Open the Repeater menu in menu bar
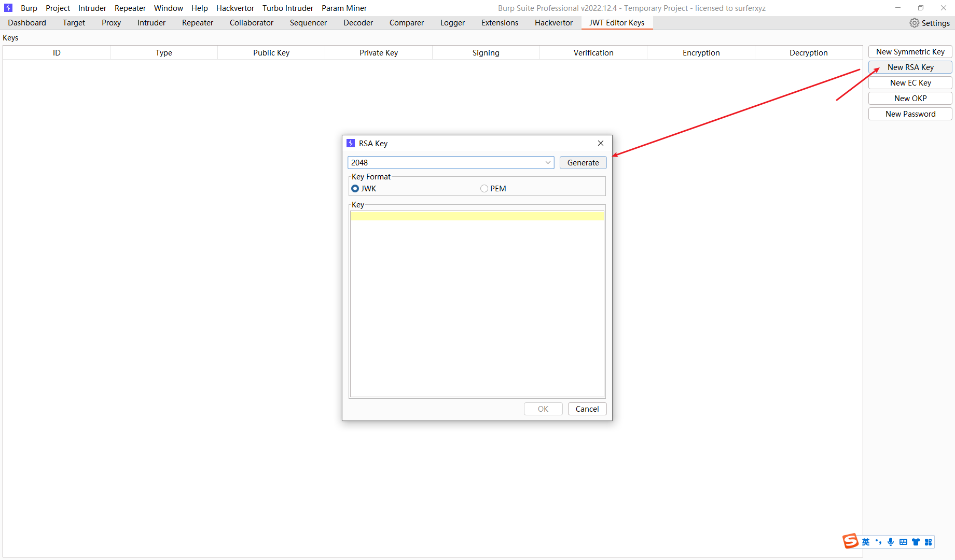955x560 pixels. click(x=130, y=8)
